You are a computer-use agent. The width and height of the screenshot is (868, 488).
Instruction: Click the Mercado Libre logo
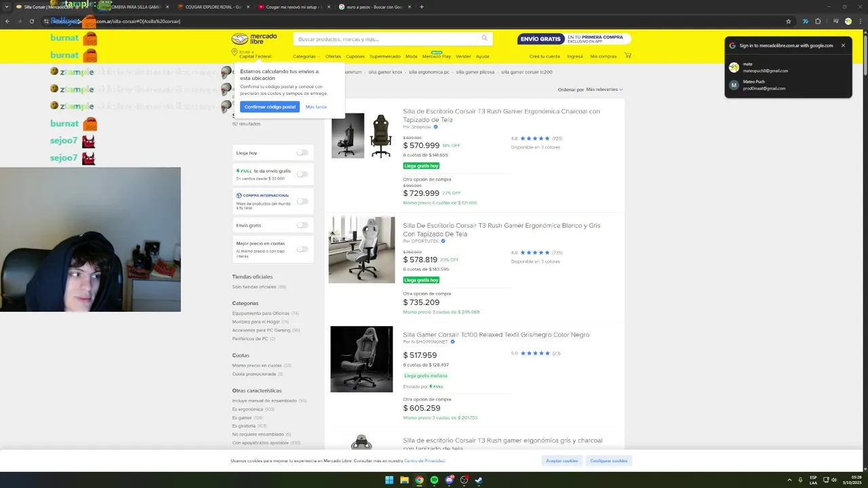tap(254, 39)
